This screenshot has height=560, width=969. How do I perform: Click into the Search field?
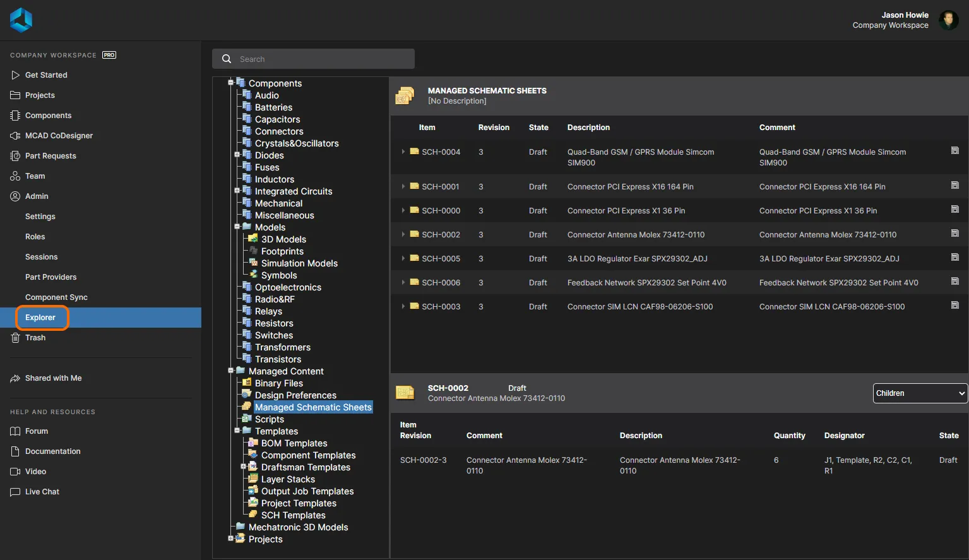[x=322, y=59]
